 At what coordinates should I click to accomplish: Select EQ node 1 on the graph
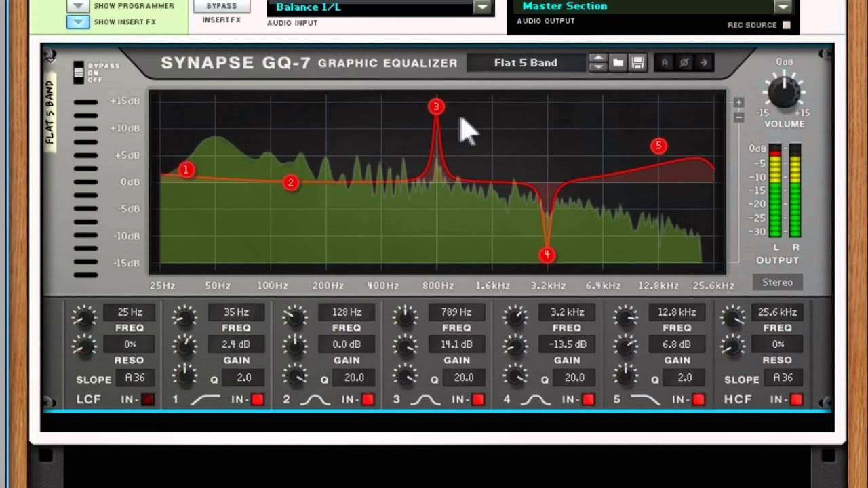pos(186,169)
